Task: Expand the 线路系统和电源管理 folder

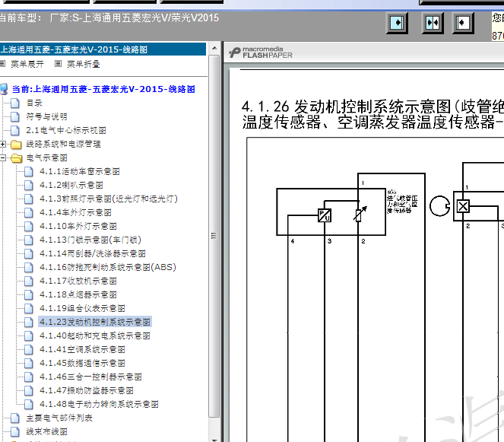Action: tap(3, 144)
